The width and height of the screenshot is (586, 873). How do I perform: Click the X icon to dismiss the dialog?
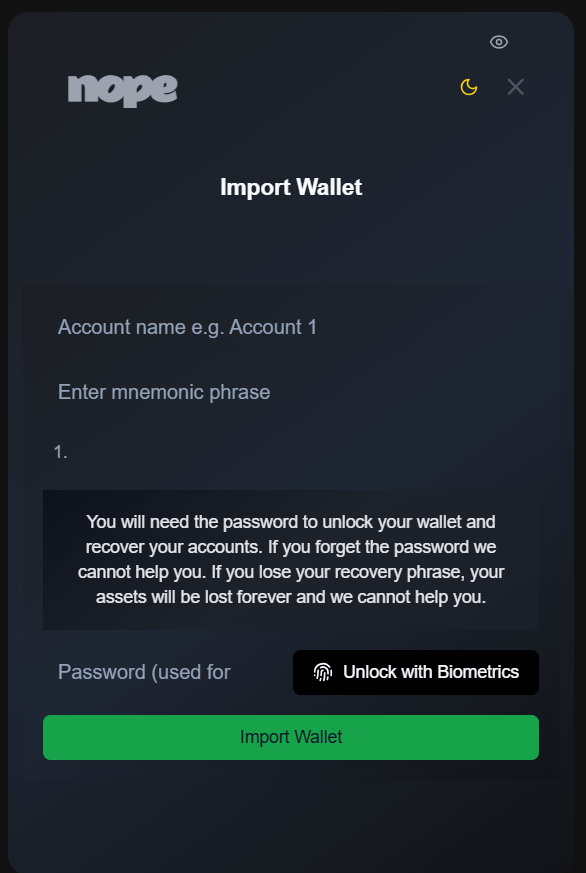click(x=515, y=87)
